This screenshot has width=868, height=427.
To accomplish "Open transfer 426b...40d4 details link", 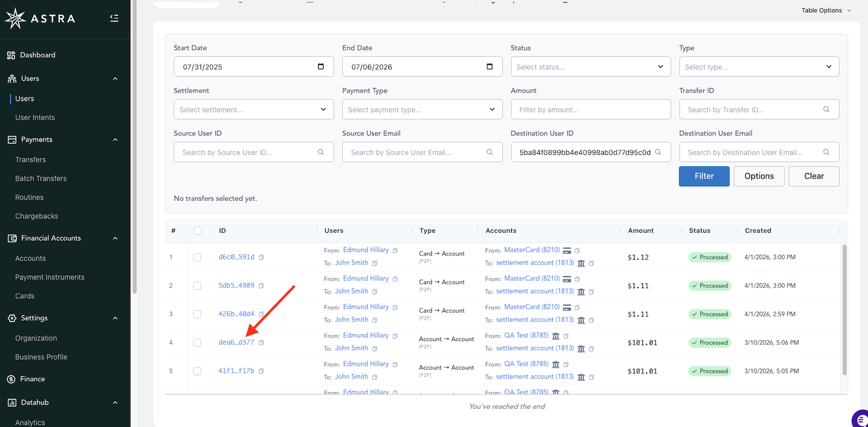I will (x=236, y=314).
